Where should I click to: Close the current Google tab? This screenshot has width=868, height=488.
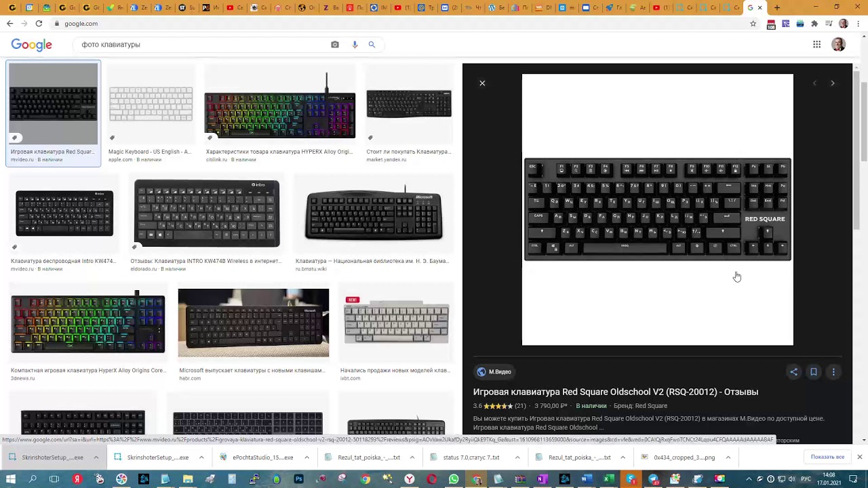coord(760,7)
